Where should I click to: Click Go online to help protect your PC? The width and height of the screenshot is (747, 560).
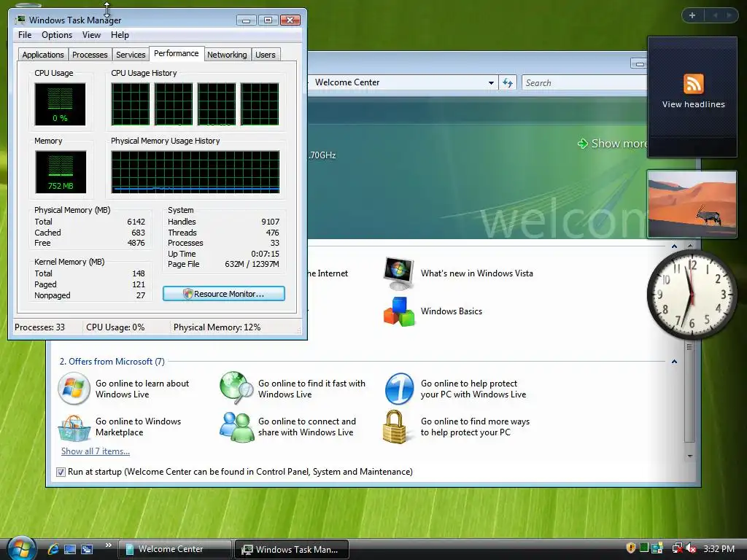[x=473, y=389]
